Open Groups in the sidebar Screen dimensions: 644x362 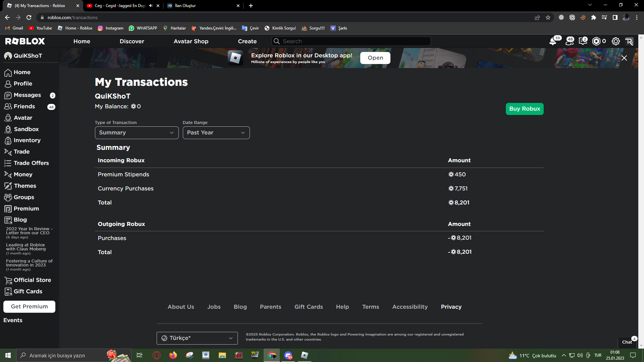point(19,197)
